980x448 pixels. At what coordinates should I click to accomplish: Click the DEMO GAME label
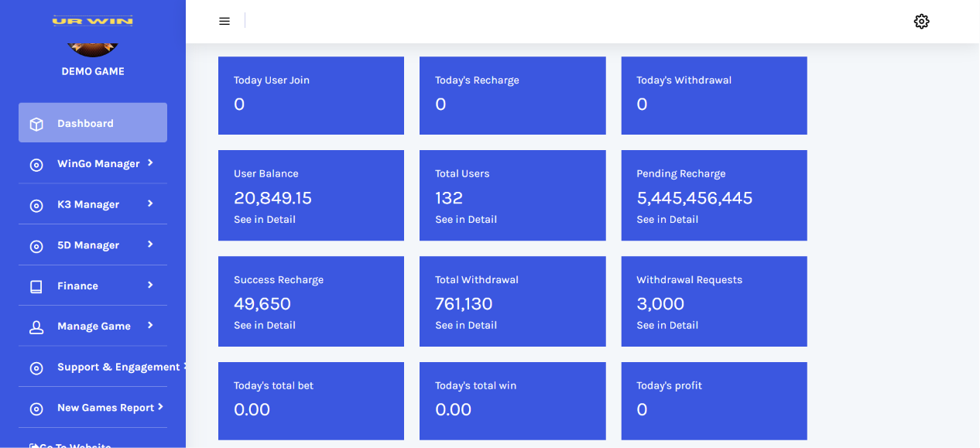(93, 71)
